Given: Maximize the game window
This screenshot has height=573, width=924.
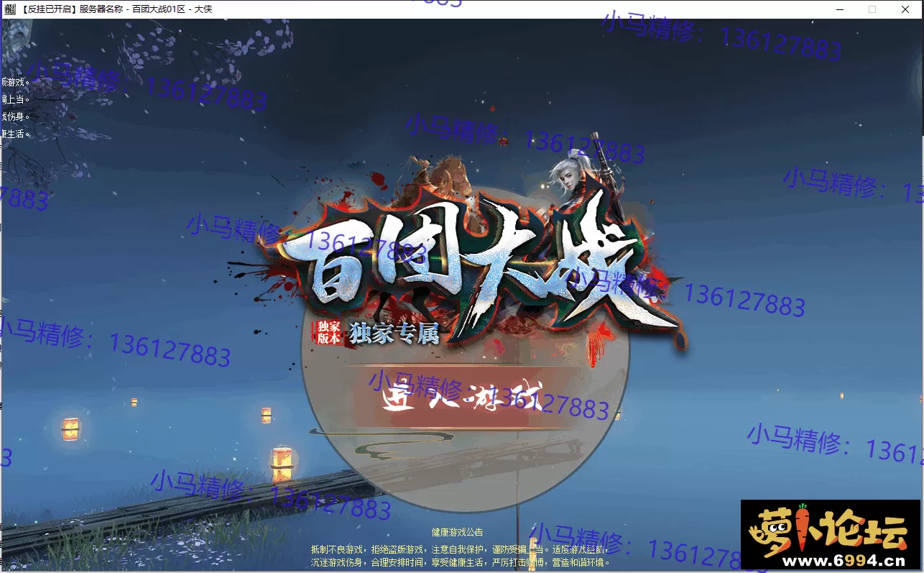Looking at the screenshot, I should pyautogui.click(x=872, y=9).
